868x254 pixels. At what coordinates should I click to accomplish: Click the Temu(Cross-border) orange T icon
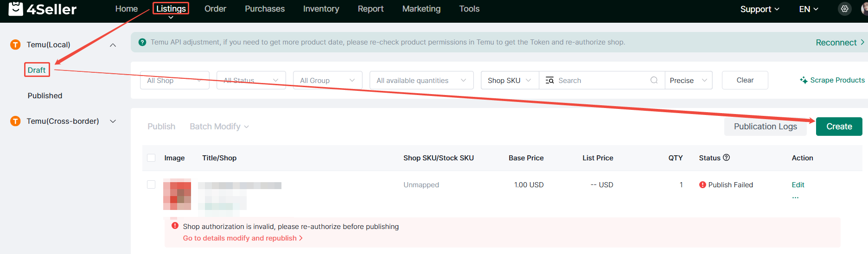(15, 121)
